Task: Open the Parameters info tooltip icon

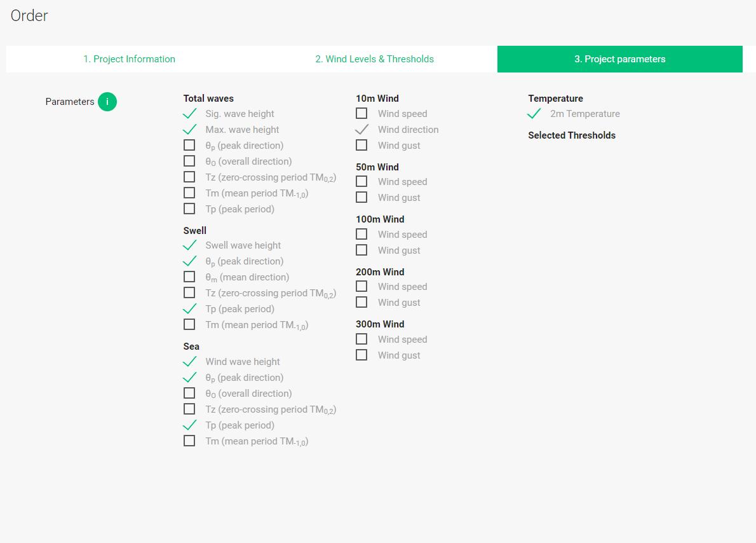Action: 107,101
